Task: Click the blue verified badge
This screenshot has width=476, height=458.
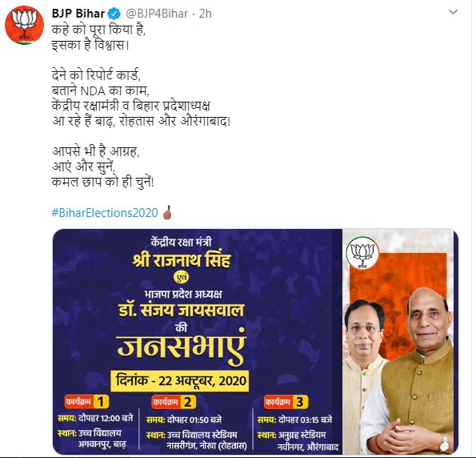Action: pyautogui.click(x=114, y=14)
